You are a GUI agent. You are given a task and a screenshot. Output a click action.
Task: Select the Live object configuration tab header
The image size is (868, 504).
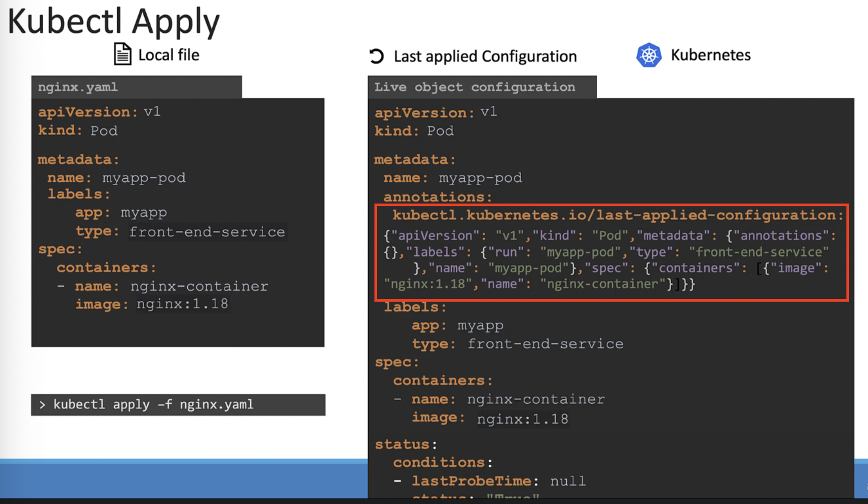point(482,87)
